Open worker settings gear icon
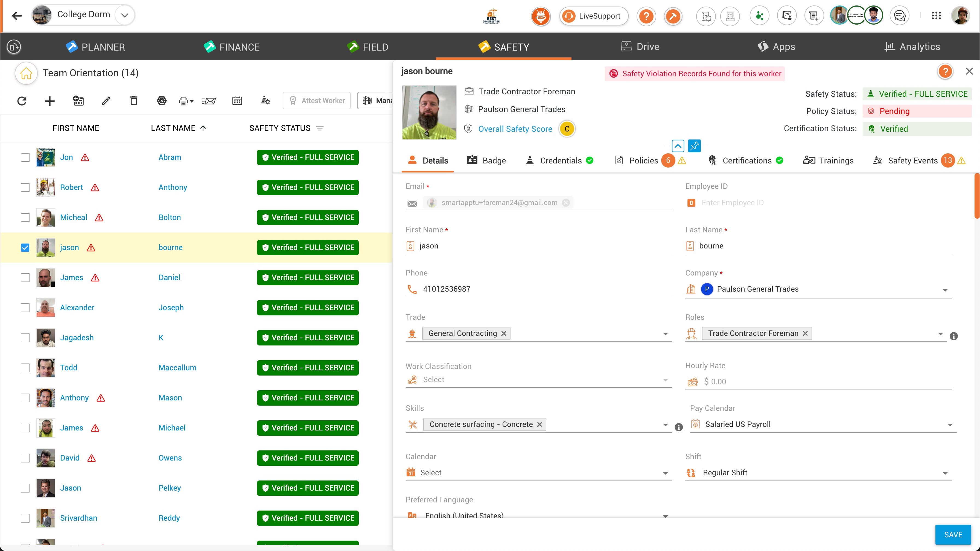The width and height of the screenshot is (980, 551). tap(266, 101)
